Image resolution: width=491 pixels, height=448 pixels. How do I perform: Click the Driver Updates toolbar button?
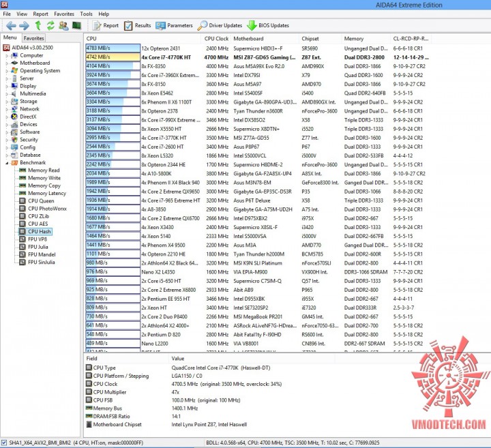pos(220,26)
